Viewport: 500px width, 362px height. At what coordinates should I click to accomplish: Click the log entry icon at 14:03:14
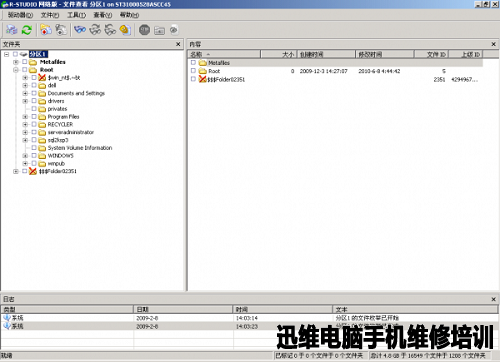tap(7, 318)
